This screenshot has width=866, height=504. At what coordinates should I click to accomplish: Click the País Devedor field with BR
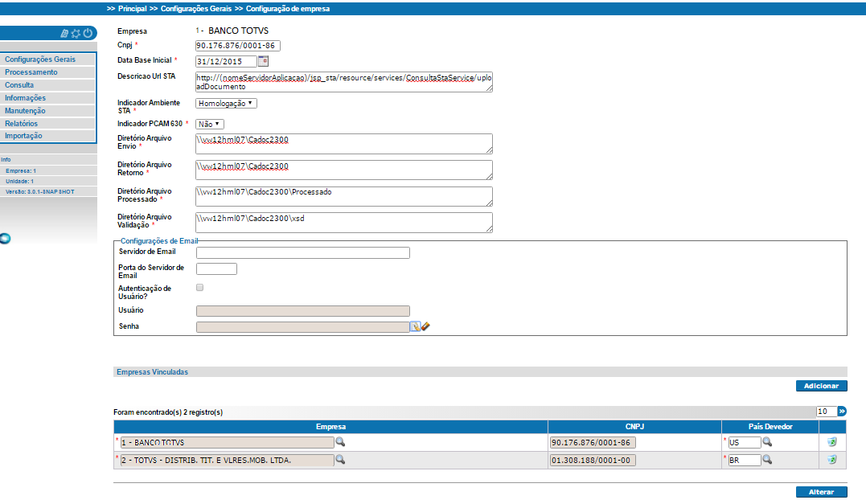click(x=745, y=460)
